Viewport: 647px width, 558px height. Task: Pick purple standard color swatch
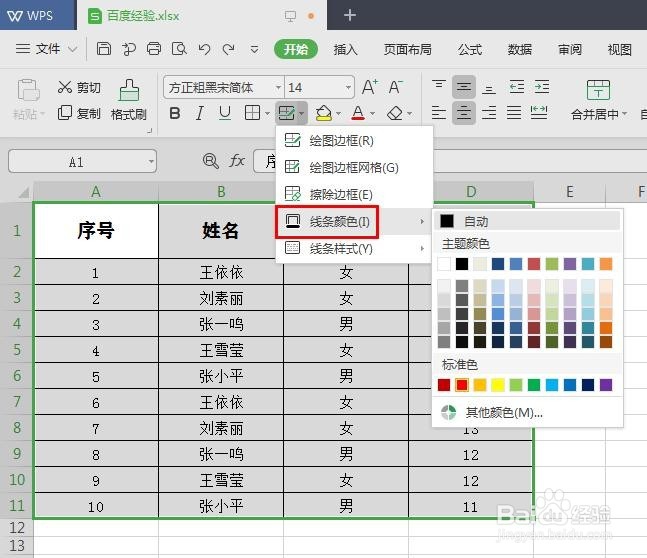click(x=606, y=385)
